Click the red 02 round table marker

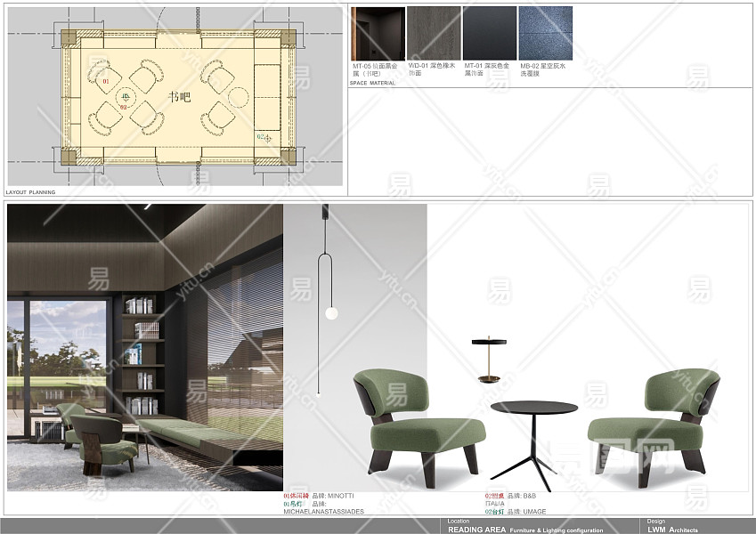124,108
